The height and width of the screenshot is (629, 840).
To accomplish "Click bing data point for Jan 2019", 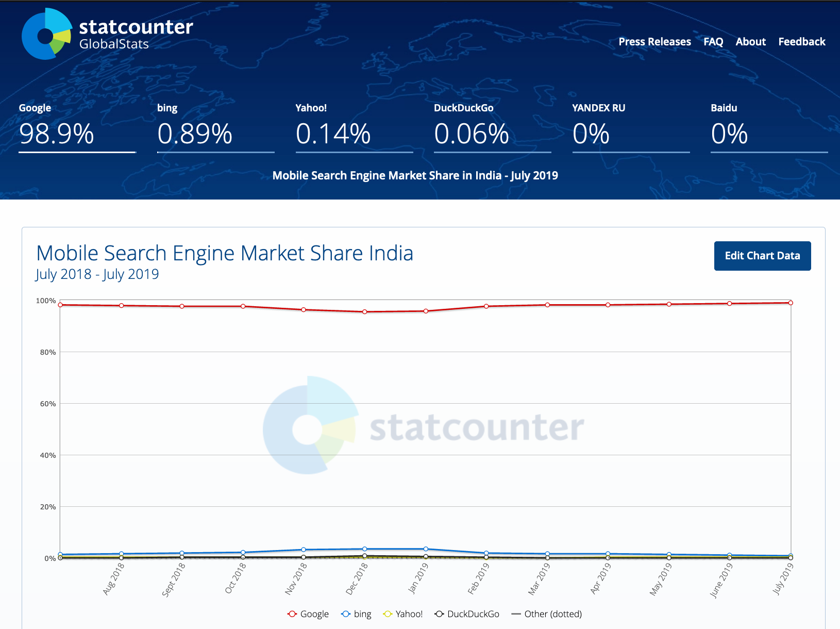I will tap(426, 549).
